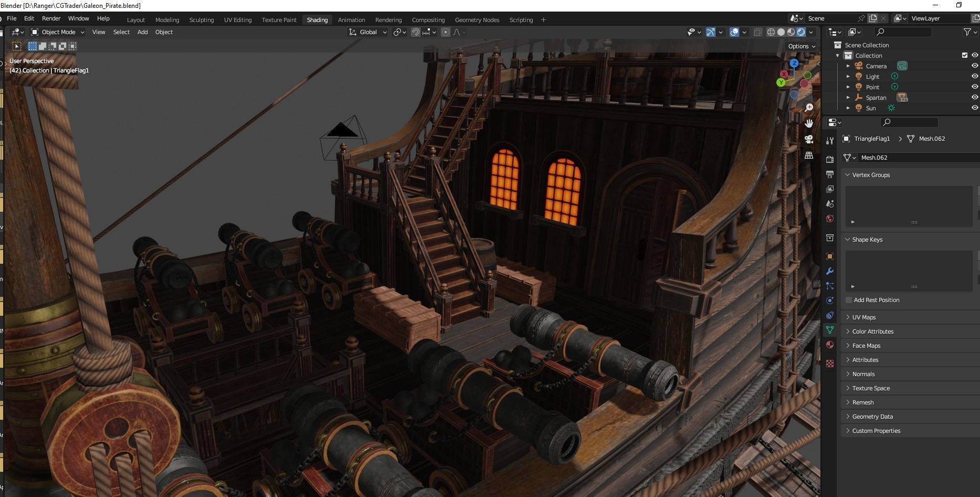The image size is (980, 497).
Task: Choose the Extend selection mode icon
Action: [x=43, y=46]
